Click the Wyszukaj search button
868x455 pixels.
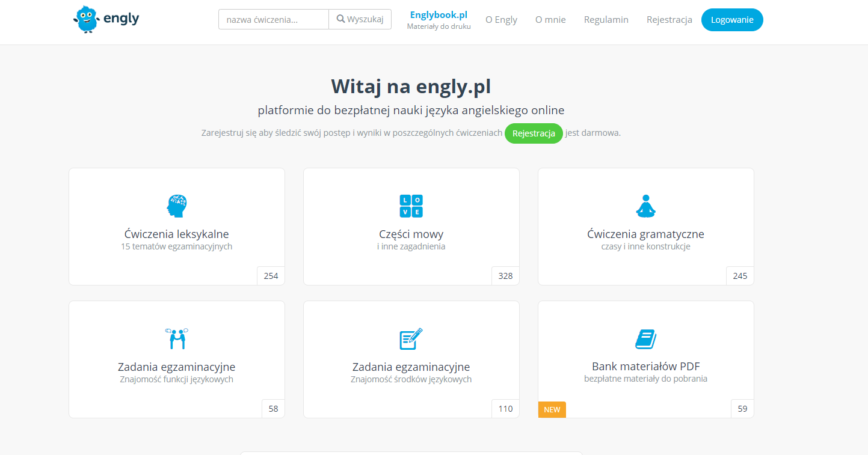[x=360, y=19]
